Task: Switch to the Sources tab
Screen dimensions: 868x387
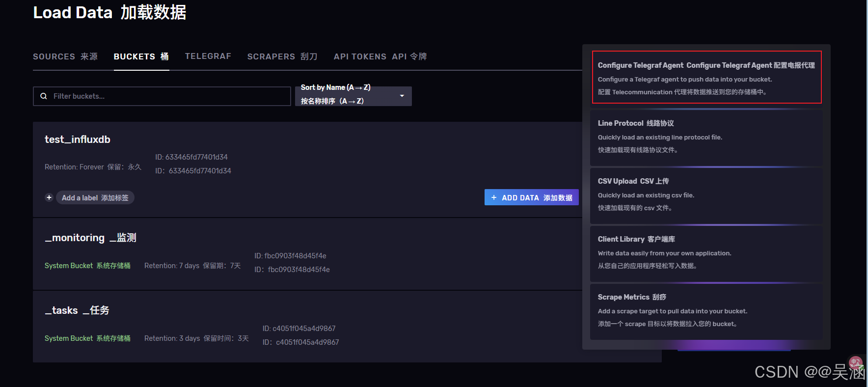Action: 65,56
